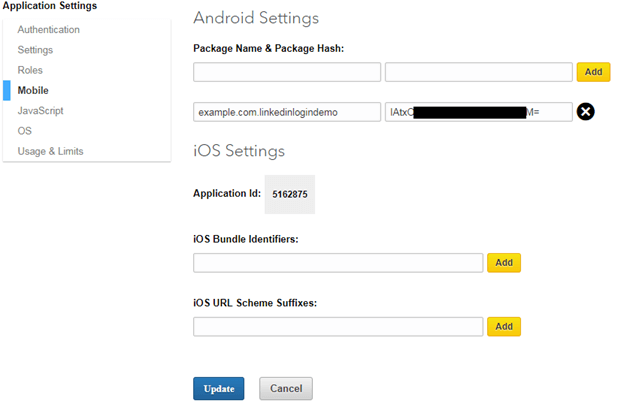Cancel the mobile settings changes
624x404 pixels.
coord(286,388)
